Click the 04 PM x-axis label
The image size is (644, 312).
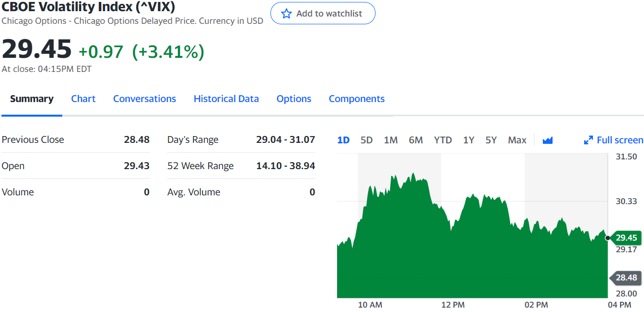[x=619, y=305]
